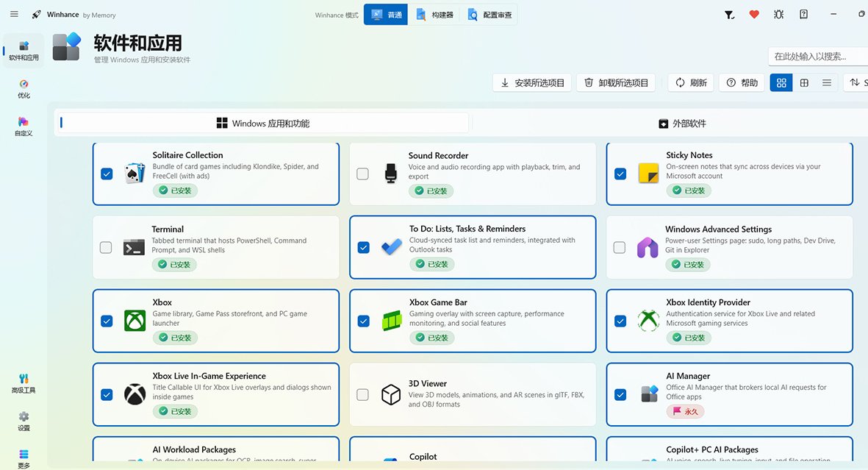Screen dimensions: 868x470
Task: Click the 帮助 help button
Action: (742, 82)
